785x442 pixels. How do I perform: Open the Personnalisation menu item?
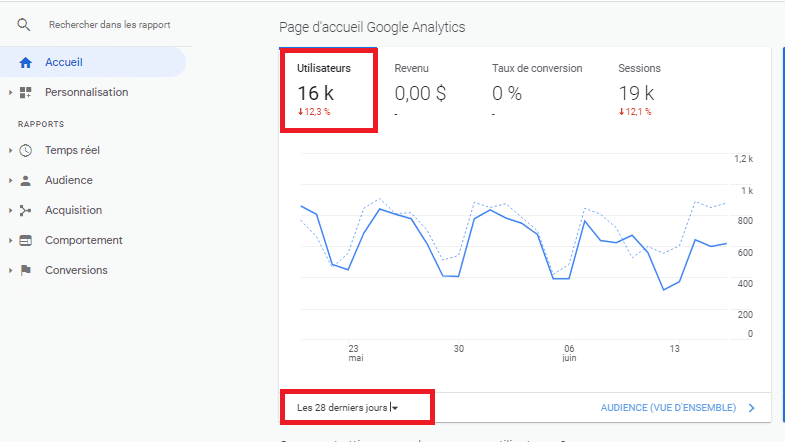[87, 92]
